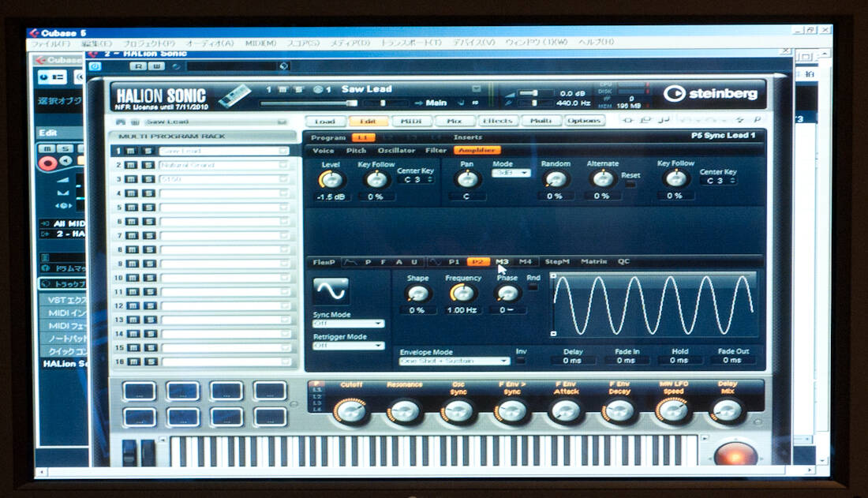Image resolution: width=868 pixels, height=498 pixels.
Task: Click the Steinberg logo
Action: coord(710,94)
